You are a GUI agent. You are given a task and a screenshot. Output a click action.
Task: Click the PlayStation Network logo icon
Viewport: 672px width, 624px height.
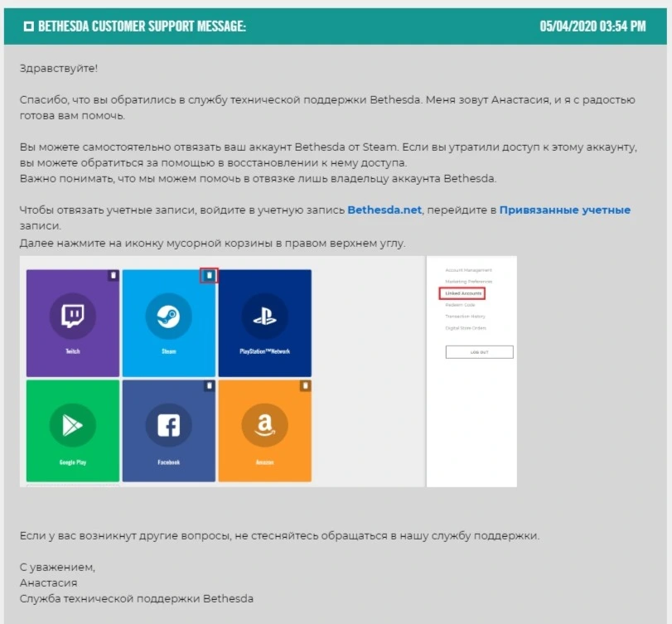point(265,317)
